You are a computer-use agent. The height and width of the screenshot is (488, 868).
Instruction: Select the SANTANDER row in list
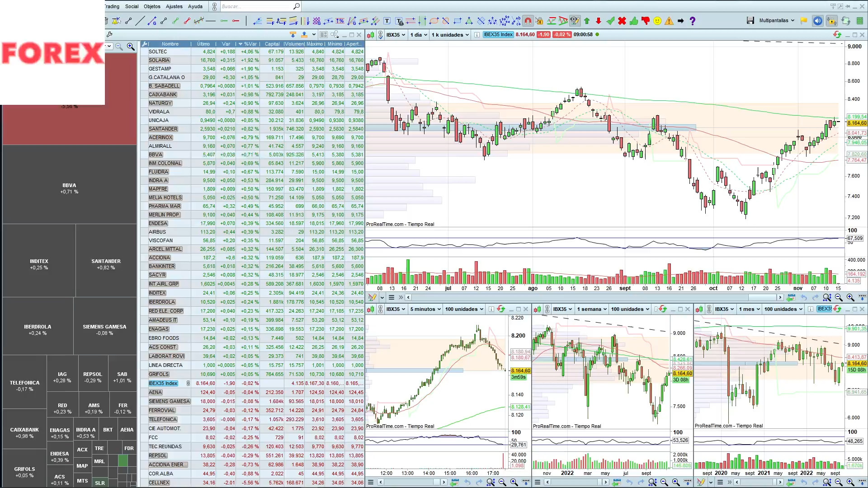(x=163, y=129)
